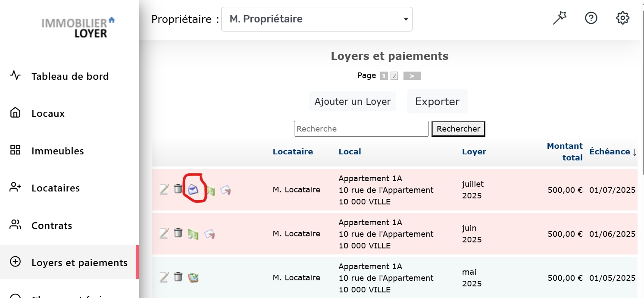Viewport: 644px width, 298px height.
Task: Select Loyers et paiements in sidebar
Action: tap(69, 263)
